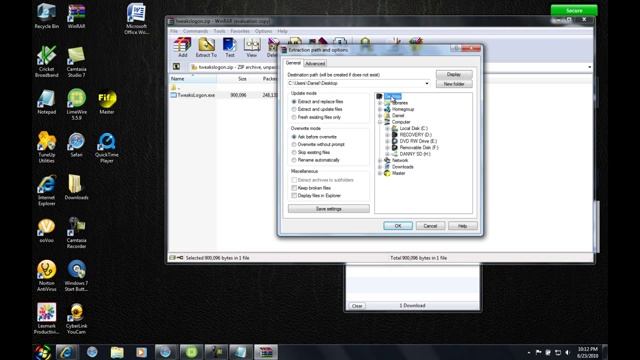Click the Test archive toolbar icon
The height and width of the screenshot is (360, 640).
230,47
